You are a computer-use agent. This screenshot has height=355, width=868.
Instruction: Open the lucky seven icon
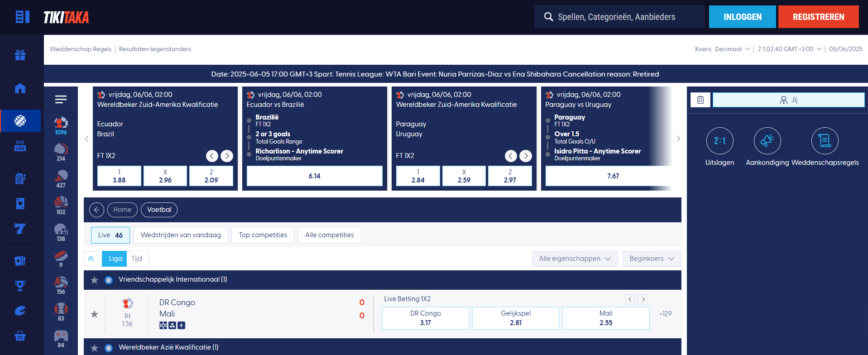point(20,228)
